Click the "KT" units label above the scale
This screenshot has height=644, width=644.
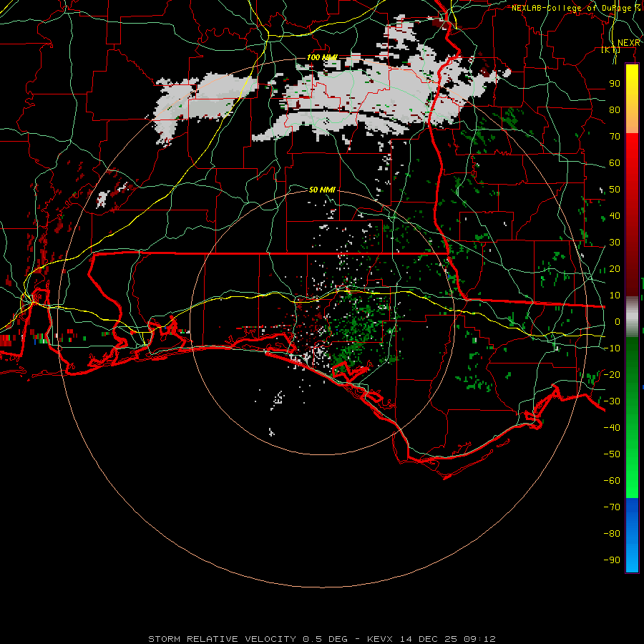point(610,50)
